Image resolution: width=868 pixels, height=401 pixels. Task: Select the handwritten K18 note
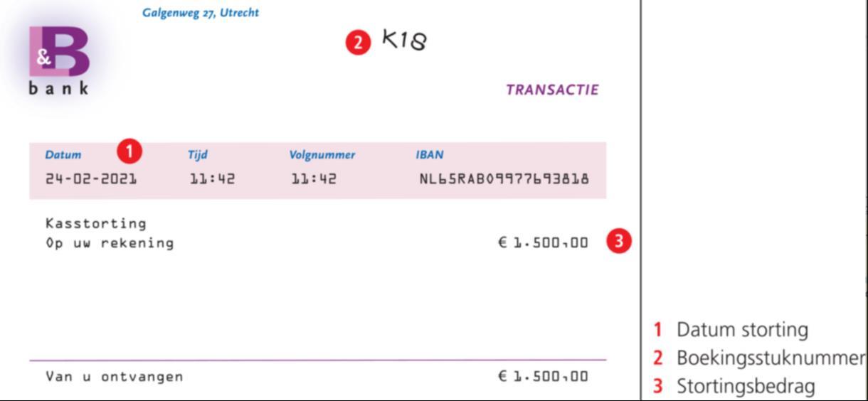[405, 40]
